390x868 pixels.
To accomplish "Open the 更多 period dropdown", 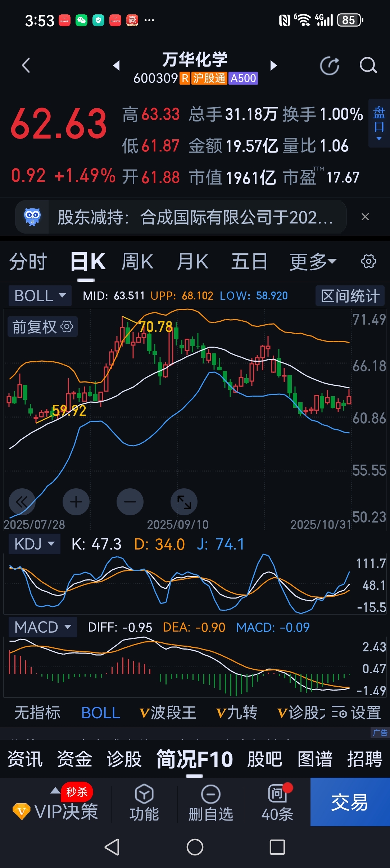I will 313,262.
